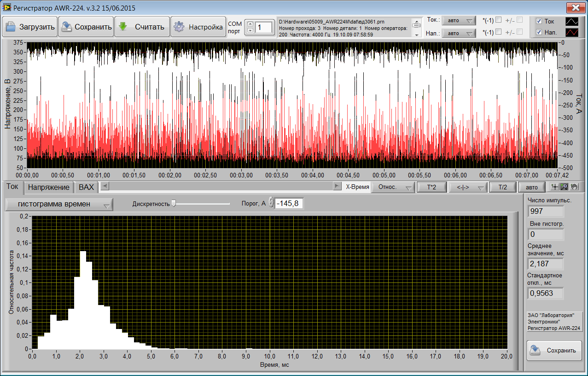Open Настройка via the gear icon
Image resolution: width=588 pixels, height=376 pixels.
[x=179, y=27]
